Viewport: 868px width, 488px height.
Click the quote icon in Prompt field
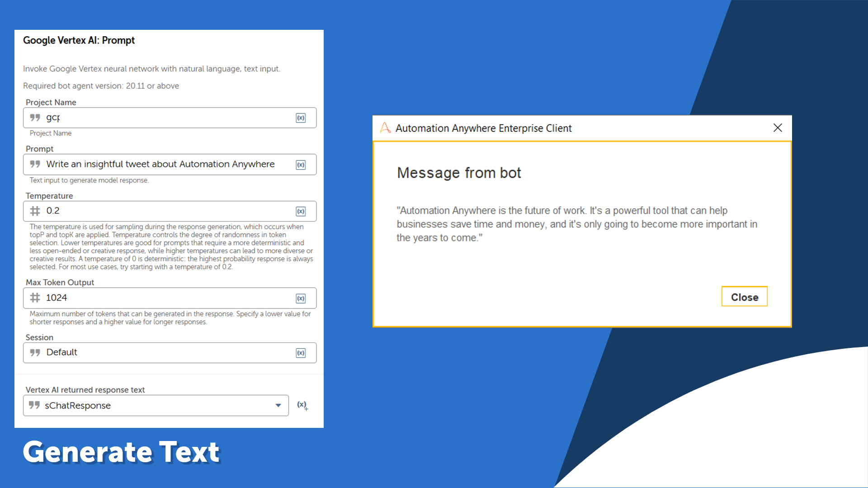click(35, 164)
